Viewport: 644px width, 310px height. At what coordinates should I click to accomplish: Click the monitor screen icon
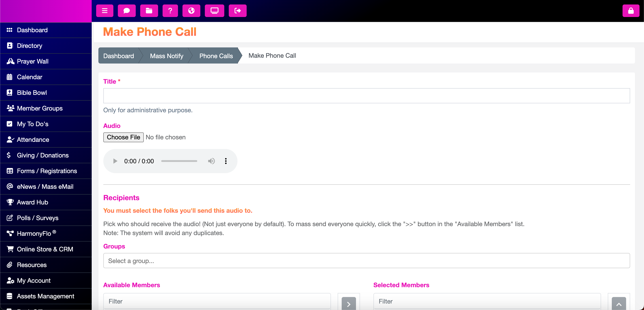coord(214,11)
